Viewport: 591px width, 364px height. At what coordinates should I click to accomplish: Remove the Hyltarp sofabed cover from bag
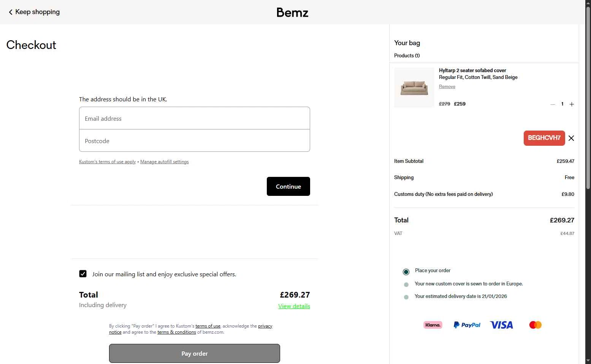click(x=447, y=87)
